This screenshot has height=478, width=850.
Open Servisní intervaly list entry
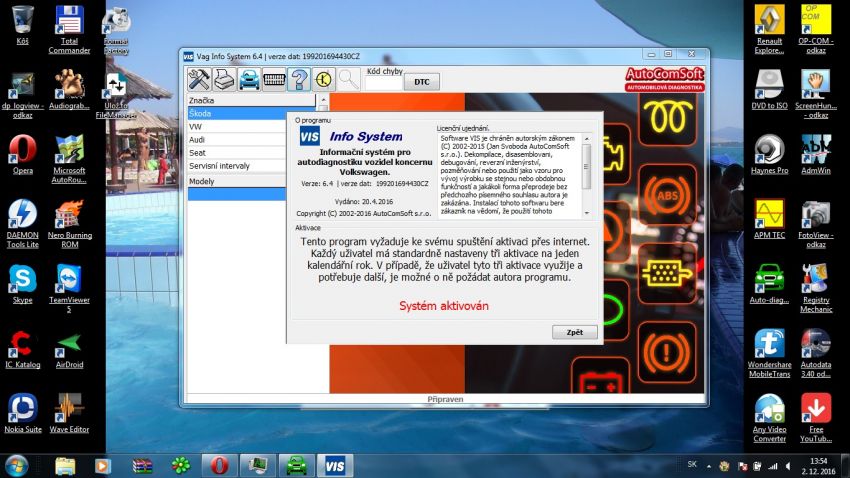(252, 166)
